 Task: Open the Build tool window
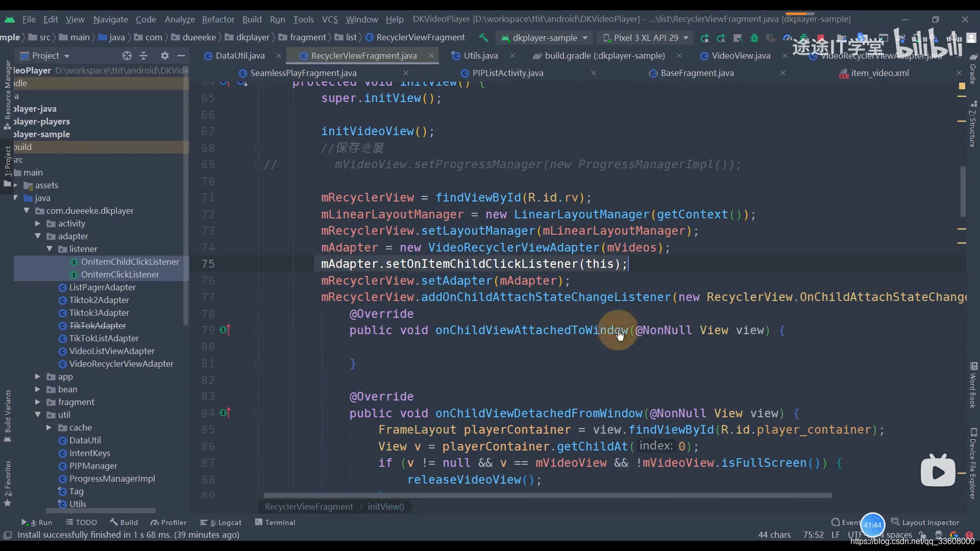(x=124, y=522)
